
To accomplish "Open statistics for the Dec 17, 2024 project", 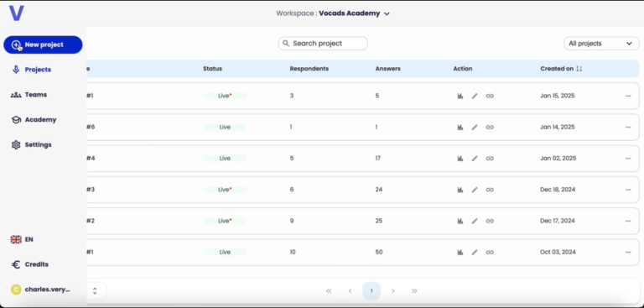I will [460, 221].
